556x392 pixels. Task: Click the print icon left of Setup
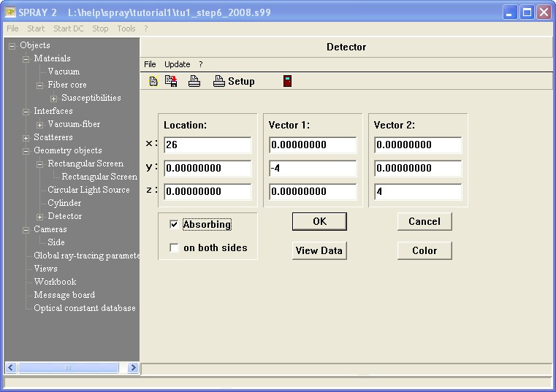click(194, 81)
